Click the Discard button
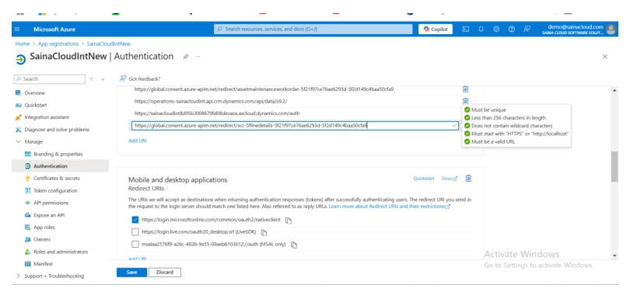Image resolution: width=644 pixels, height=299 pixels. tap(165, 273)
